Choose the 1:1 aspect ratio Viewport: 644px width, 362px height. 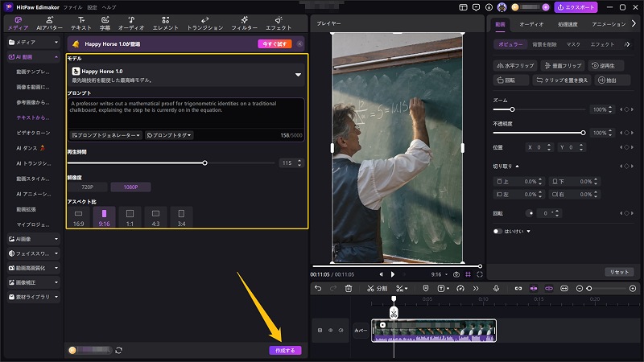tap(130, 217)
